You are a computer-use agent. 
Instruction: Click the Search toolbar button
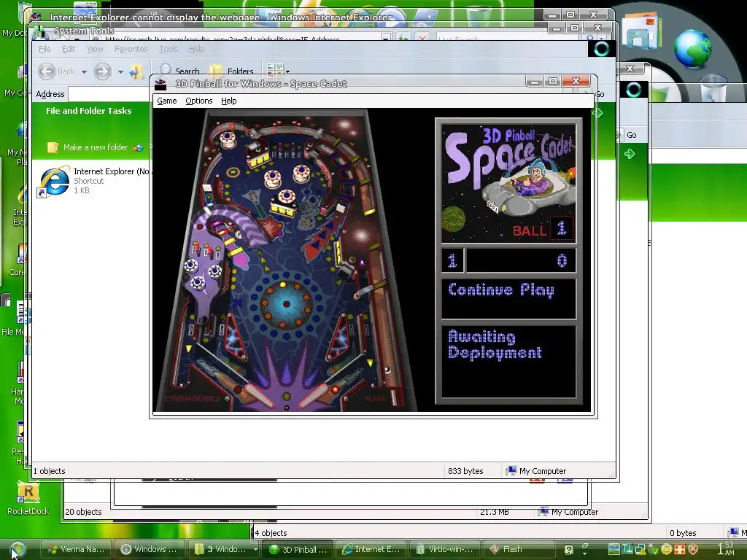pyautogui.click(x=179, y=71)
